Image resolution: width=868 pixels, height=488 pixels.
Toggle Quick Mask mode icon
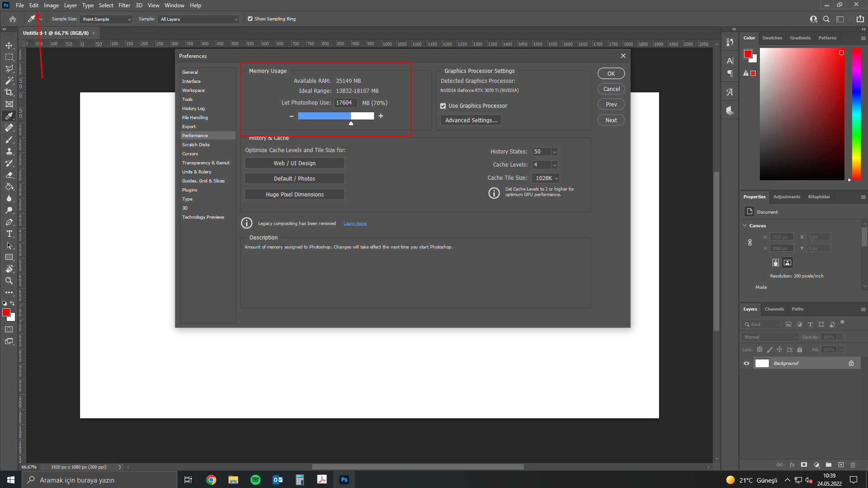click(x=9, y=330)
